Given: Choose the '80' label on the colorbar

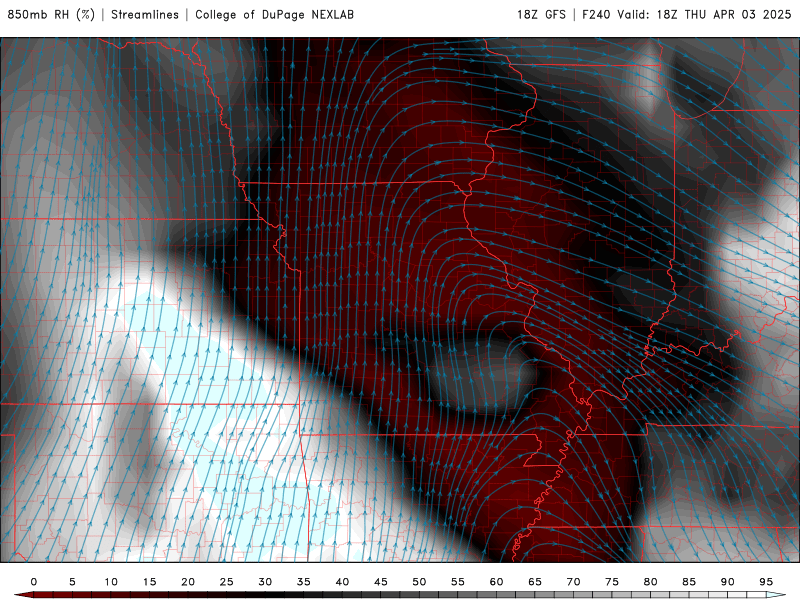Looking at the screenshot, I should pyautogui.click(x=650, y=582).
